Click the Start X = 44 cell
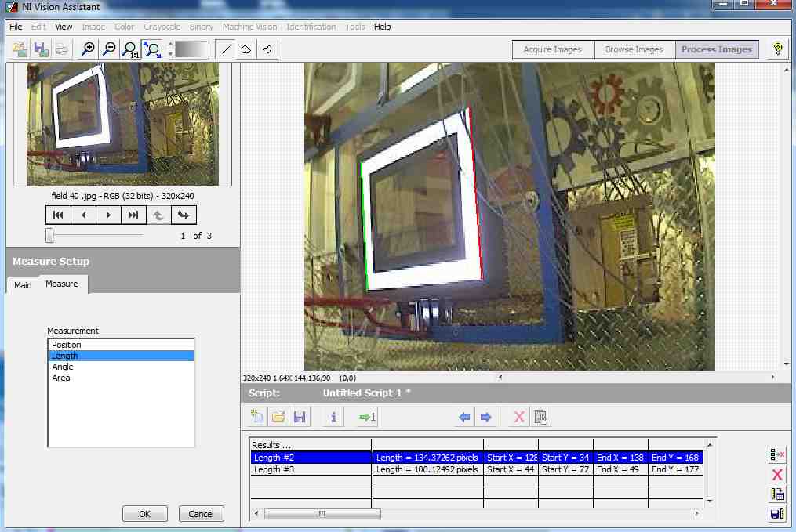Viewport: 796px width, 532px height. click(x=511, y=469)
